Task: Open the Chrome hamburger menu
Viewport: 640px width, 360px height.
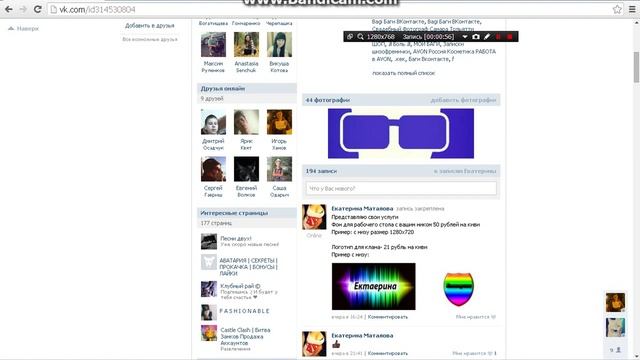Action: pos(632,9)
